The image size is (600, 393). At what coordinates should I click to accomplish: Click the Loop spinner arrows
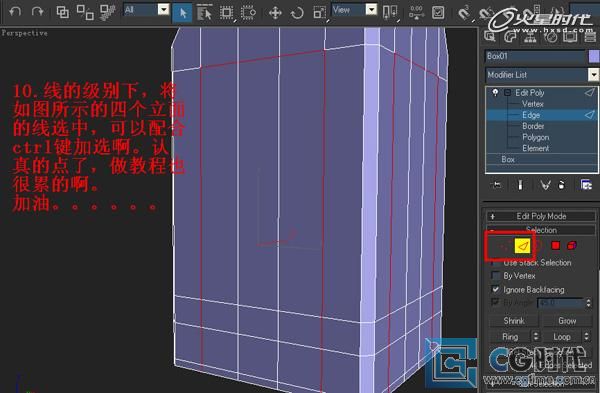coord(587,337)
